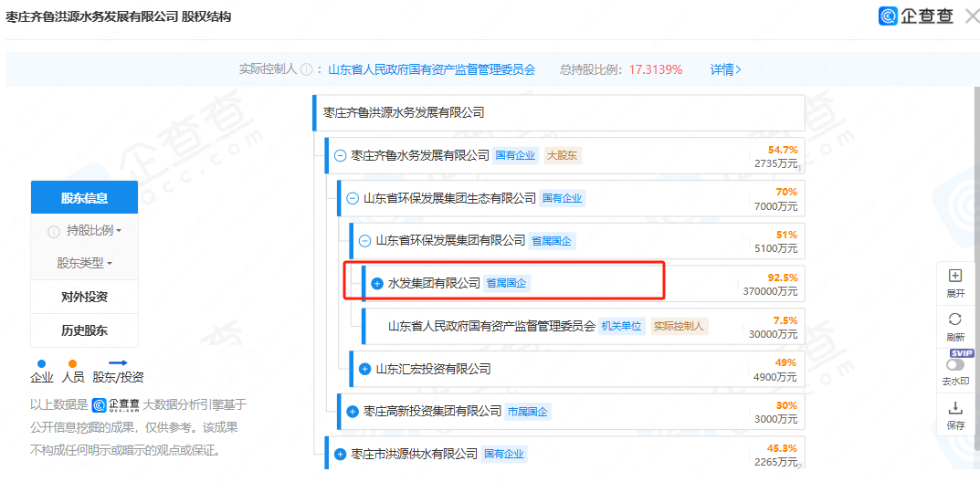This screenshot has height=482, width=980.
Task: Click 山东汇宏投资有限公司 company name
Action: 433,369
